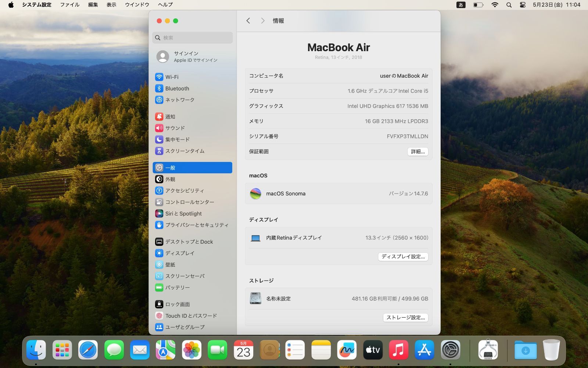Open コントロールセンター settings

192,202
